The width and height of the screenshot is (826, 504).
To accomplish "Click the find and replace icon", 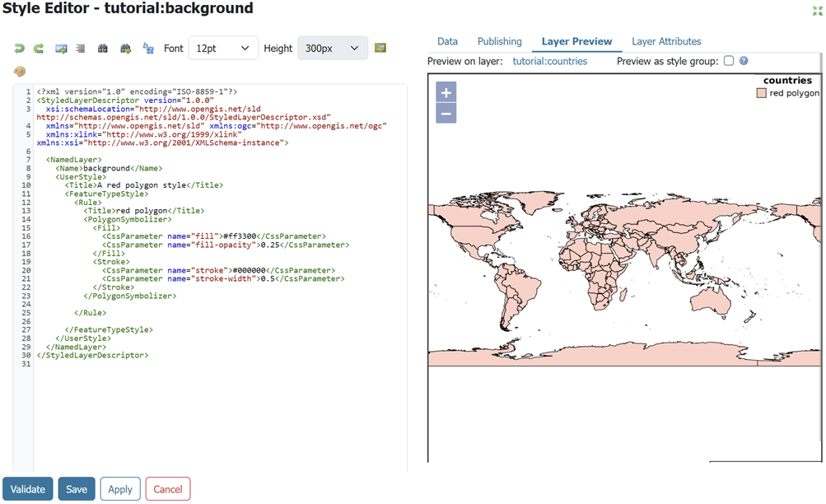I will pyautogui.click(x=148, y=49).
